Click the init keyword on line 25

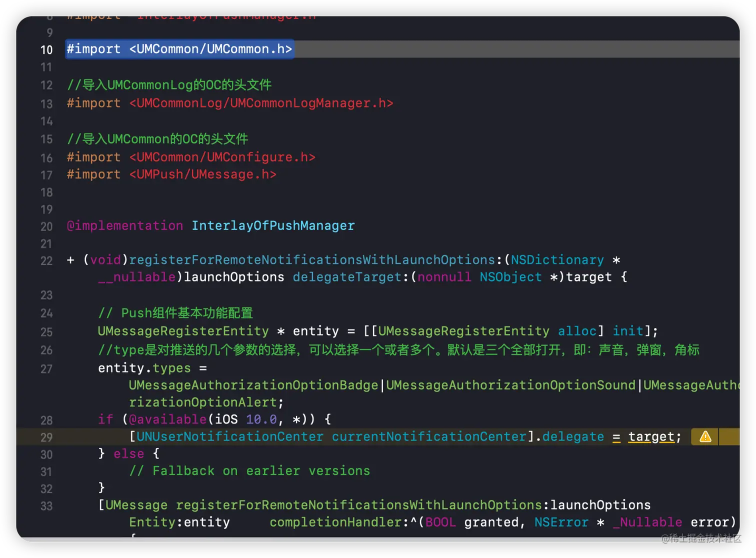click(x=627, y=330)
